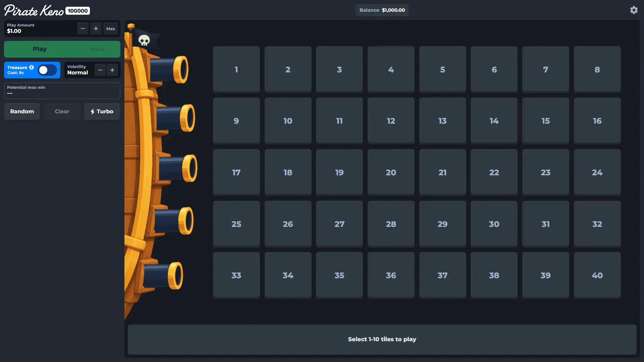Select tile number 16

597,121
